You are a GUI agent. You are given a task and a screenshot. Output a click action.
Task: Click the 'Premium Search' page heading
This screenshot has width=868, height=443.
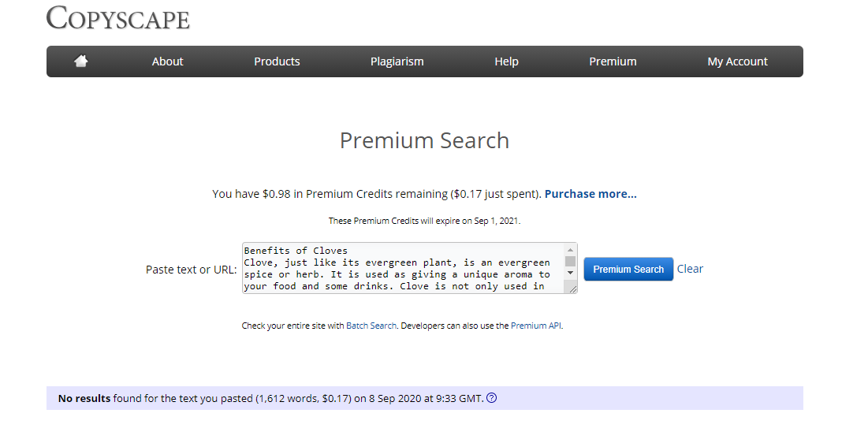coord(425,140)
